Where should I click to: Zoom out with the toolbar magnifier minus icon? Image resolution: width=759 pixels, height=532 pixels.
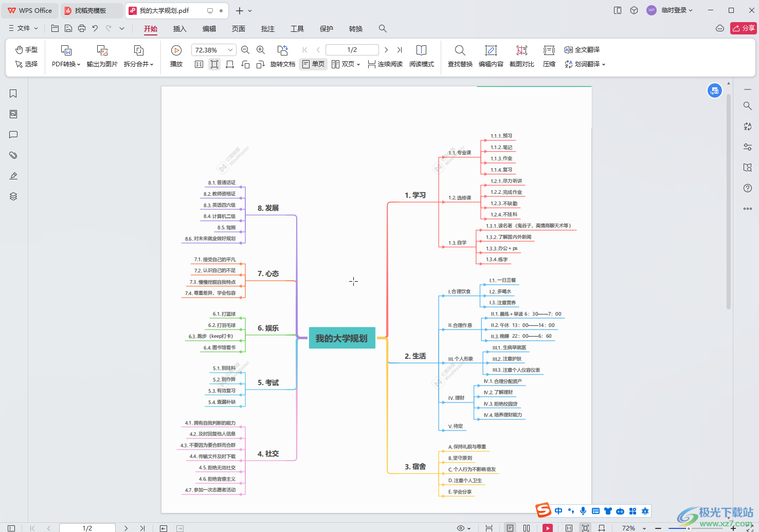[245, 50]
